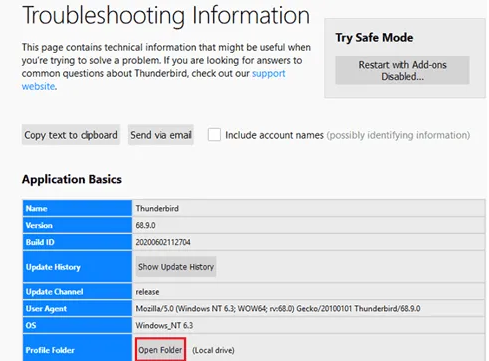489x361 pixels.
Task: Copy text to clipboard button
Action: click(x=71, y=135)
